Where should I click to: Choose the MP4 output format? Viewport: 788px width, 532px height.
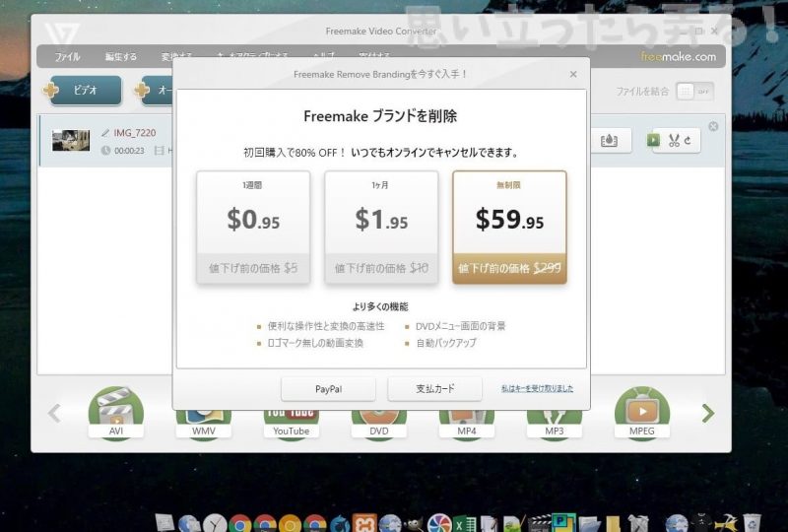pos(466,426)
